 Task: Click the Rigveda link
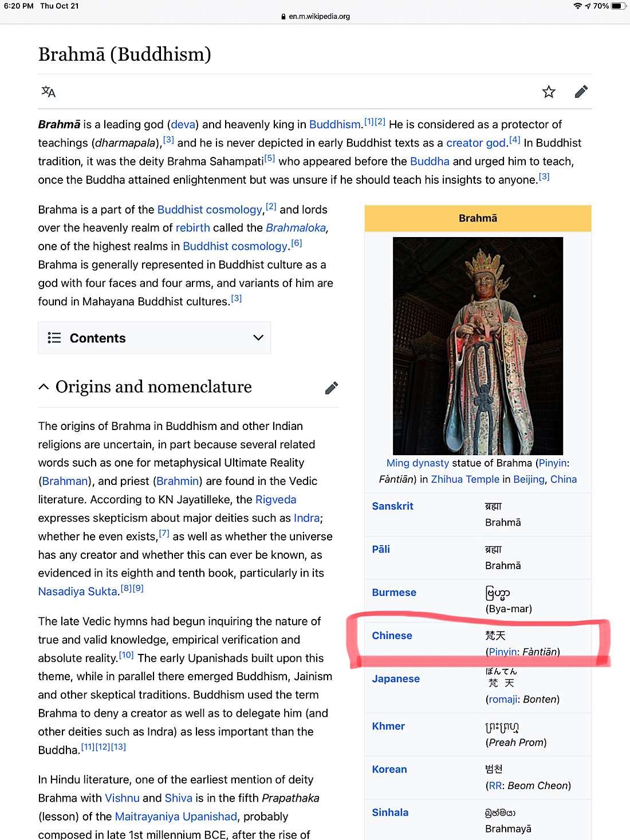pos(275,500)
